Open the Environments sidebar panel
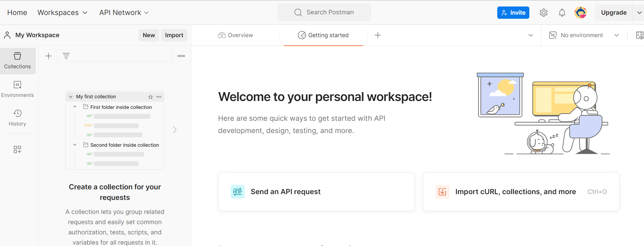The image size is (644, 246). tap(17, 89)
